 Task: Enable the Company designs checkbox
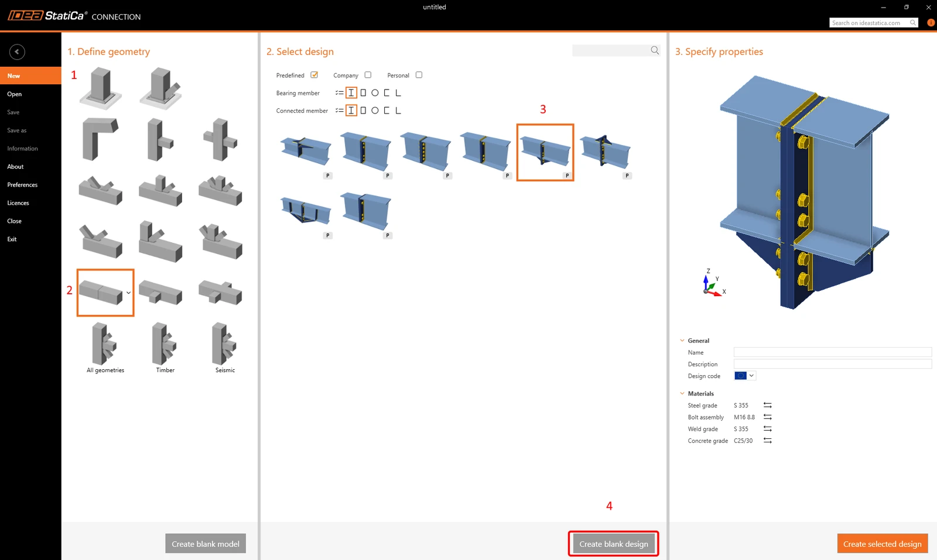[x=368, y=75]
